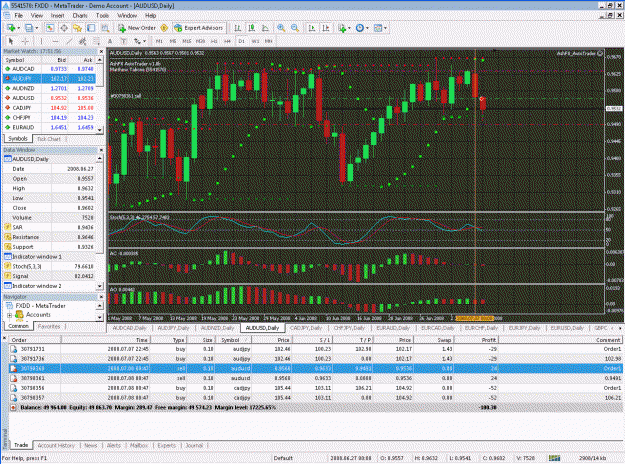625x464 pixels.
Task: Open the Account History terminal tab
Action: point(56,446)
